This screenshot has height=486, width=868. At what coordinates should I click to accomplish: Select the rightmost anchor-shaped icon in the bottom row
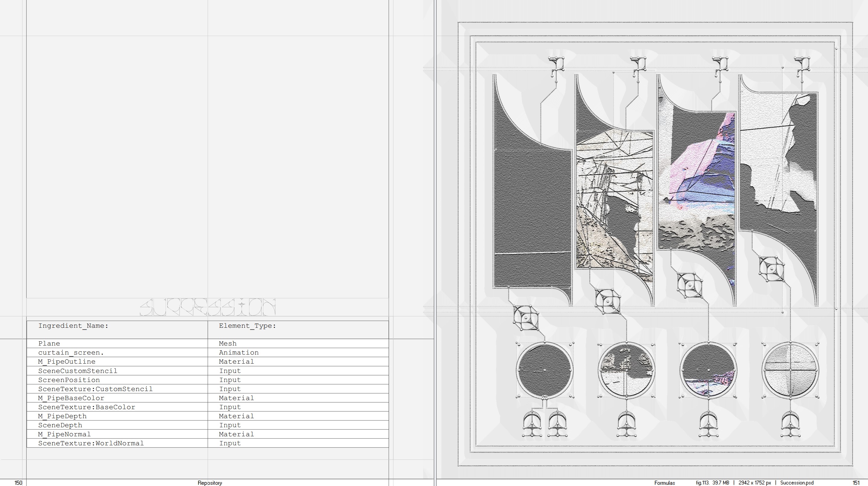(x=790, y=424)
